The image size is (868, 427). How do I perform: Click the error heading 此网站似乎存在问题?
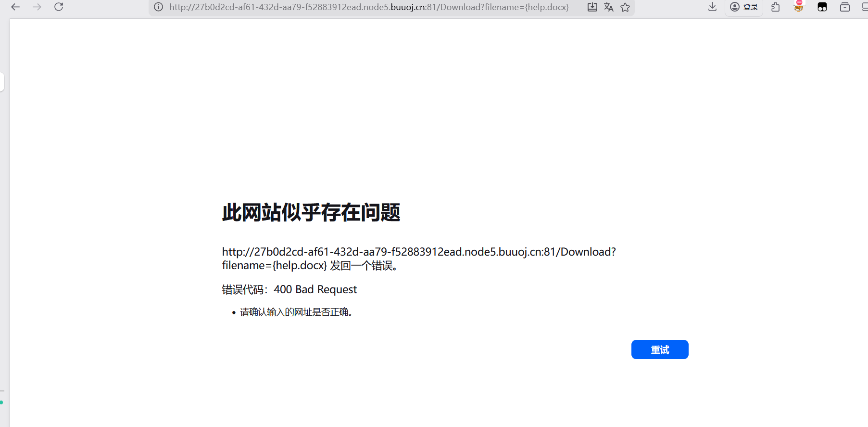[x=311, y=212]
